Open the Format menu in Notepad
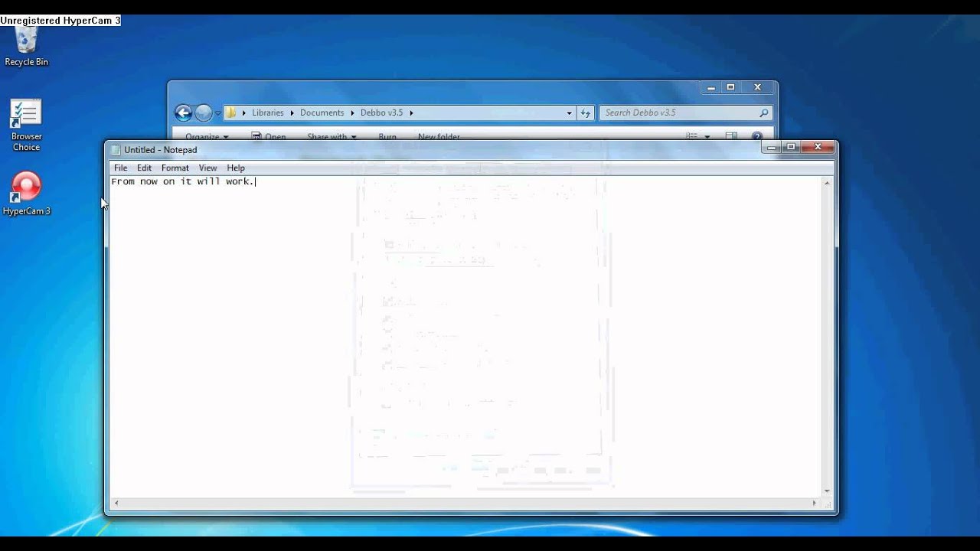Image resolution: width=980 pixels, height=551 pixels. [175, 168]
